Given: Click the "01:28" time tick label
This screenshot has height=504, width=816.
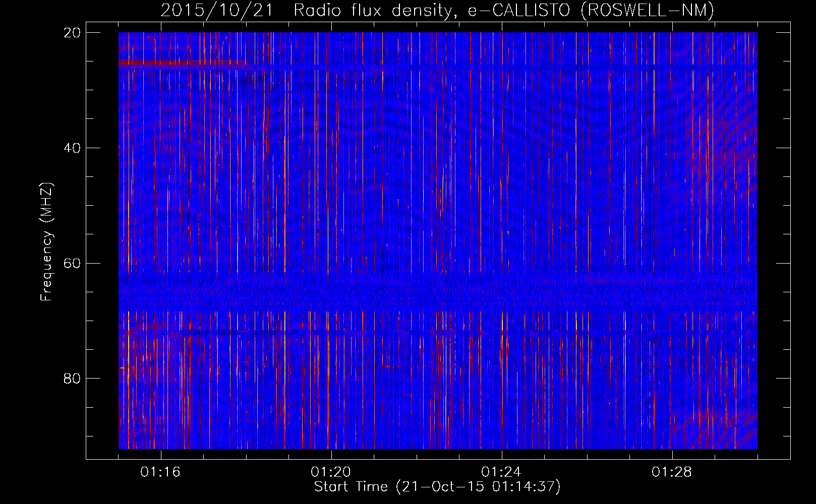Looking at the screenshot, I should click(x=672, y=472).
